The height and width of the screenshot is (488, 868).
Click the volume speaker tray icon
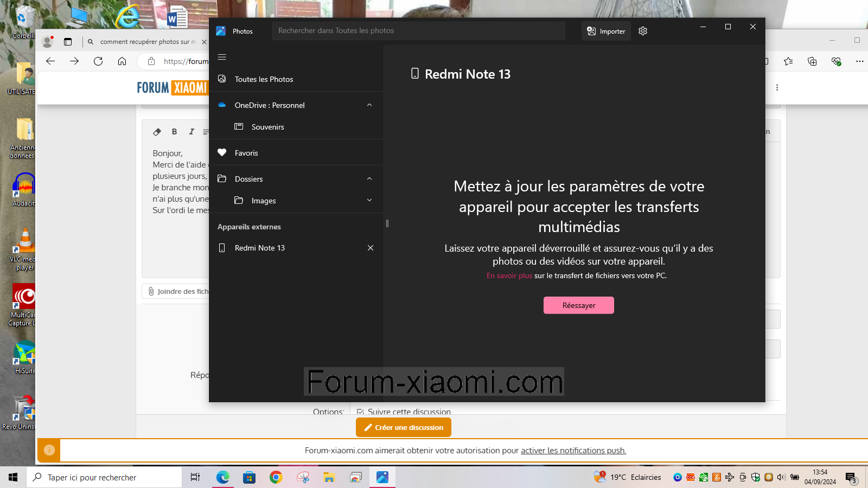coord(781,477)
